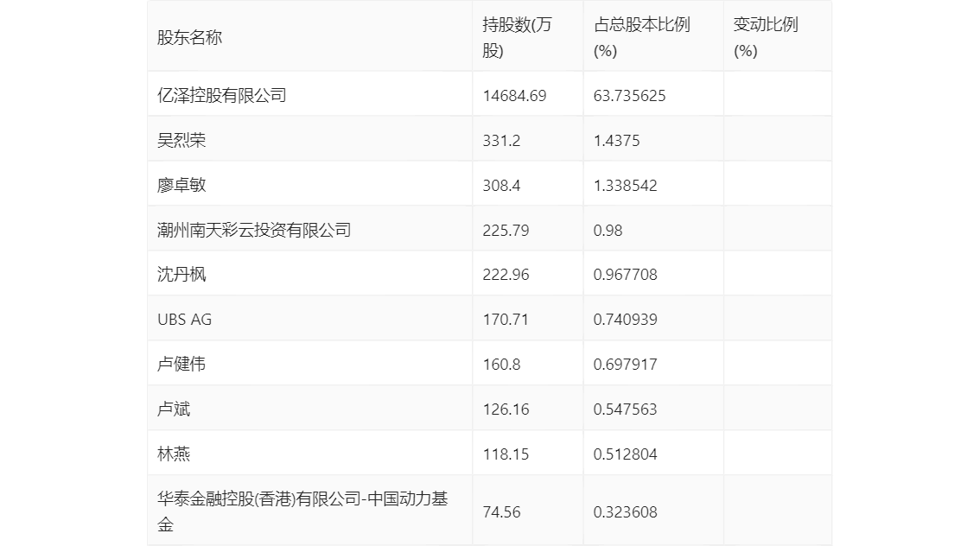Click the percentage 0.98

[608, 231]
